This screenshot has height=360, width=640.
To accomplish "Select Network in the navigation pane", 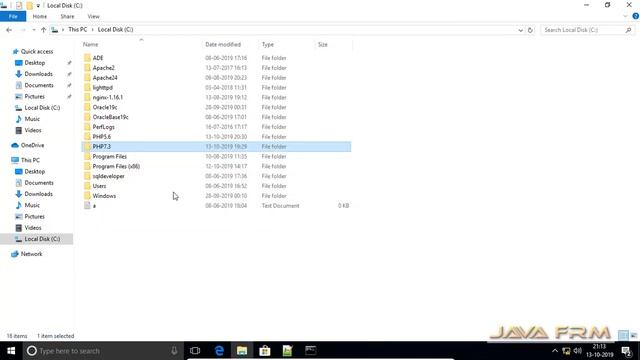I will click(x=31, y=254).
